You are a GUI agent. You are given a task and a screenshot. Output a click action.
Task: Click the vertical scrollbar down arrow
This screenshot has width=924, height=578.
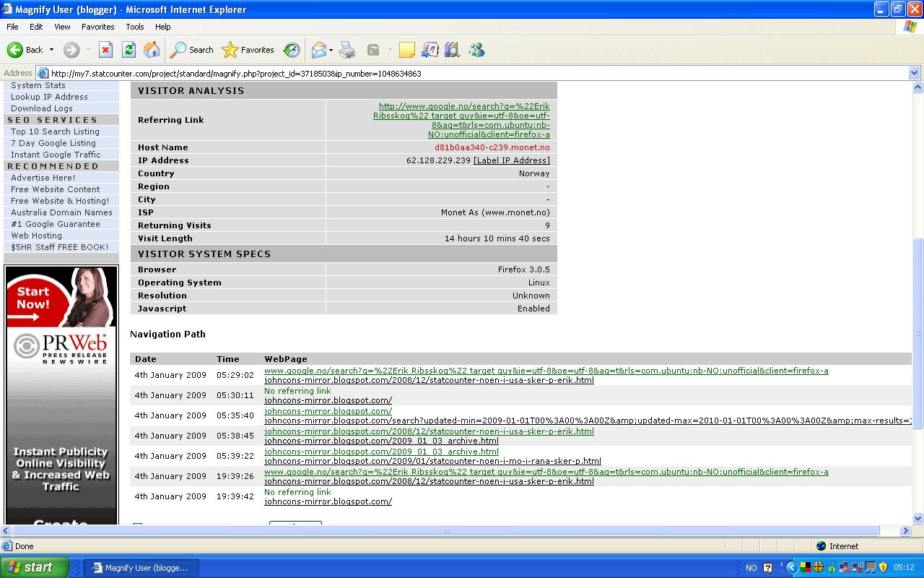tap(918, 518)
